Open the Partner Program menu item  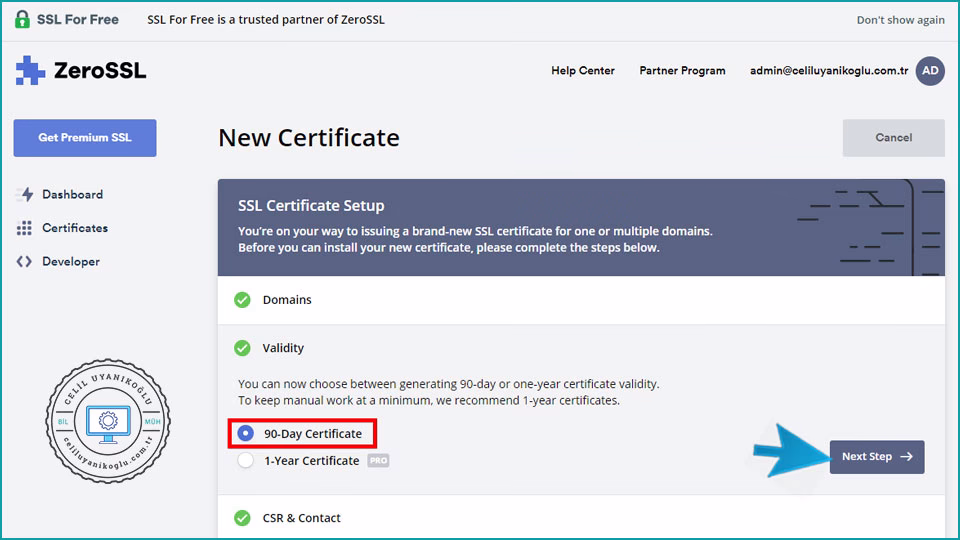tap(682, 71)
